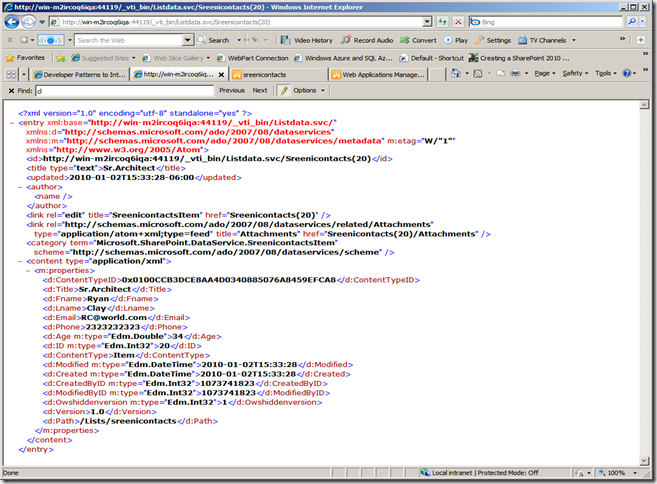Open the Suggested Sites favorite
The height and width of the screenshot is (484, 657).
pos(100,58)
